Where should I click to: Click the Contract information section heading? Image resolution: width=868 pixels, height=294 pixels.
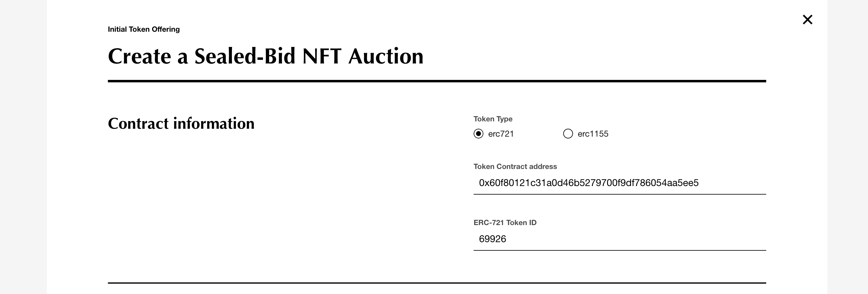click(x=181, y=124)
